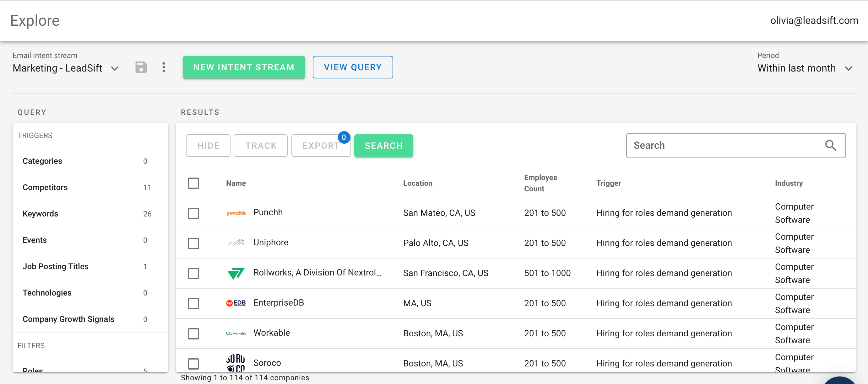Click the VIEW QUERY button
The width and height of the screenshot is (868, 384).
click(353, 67)
